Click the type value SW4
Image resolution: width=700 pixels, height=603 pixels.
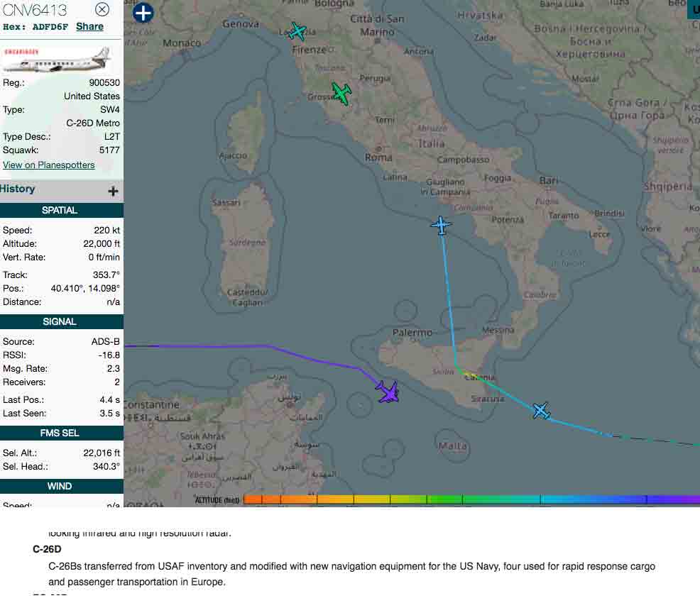[110, 110]
